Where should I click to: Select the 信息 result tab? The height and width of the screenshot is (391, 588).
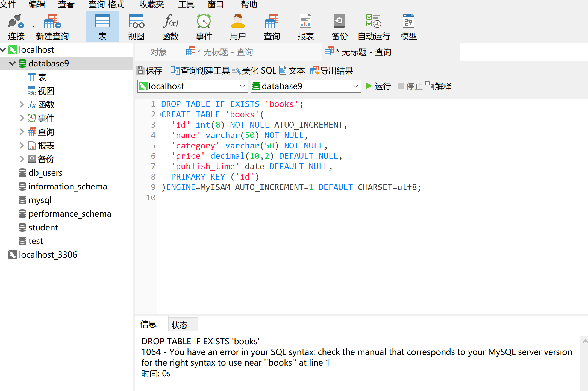click(x=151, y=324)
